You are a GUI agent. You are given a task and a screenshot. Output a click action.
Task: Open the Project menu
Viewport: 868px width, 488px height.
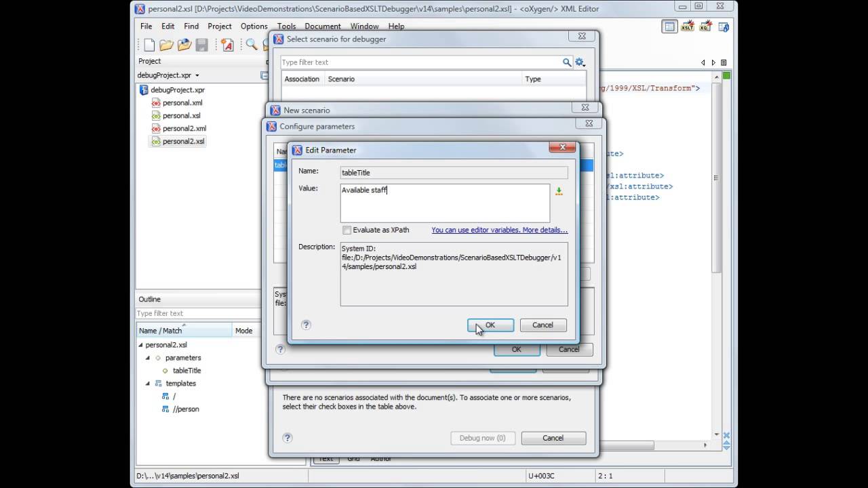pos(219,26)
